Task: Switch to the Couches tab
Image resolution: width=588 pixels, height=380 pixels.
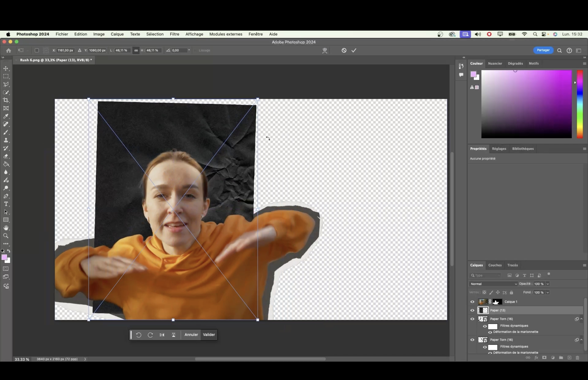Action: tap(495, 265)
